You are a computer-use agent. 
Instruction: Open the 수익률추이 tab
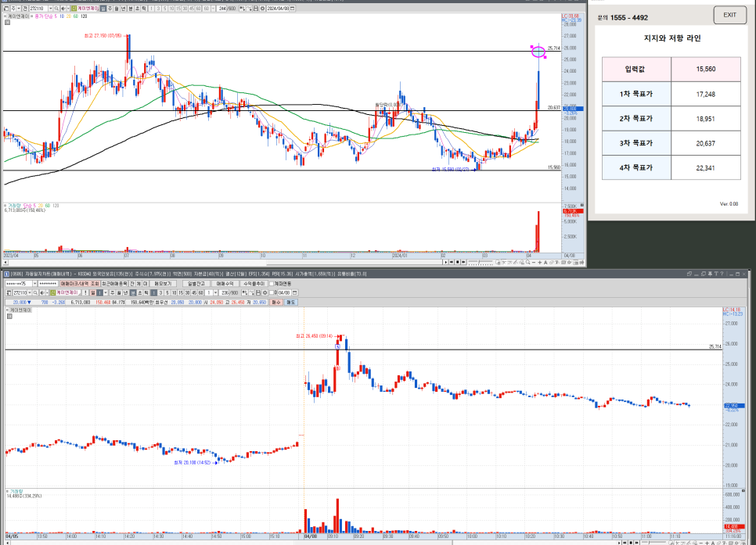click(254, 284)
